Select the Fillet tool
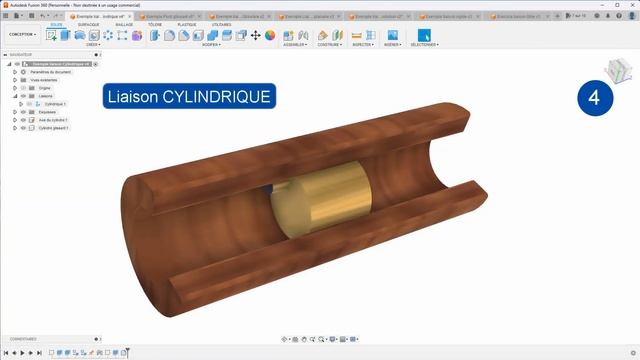This screenshot has height=360, width=640. coord(169,35)
